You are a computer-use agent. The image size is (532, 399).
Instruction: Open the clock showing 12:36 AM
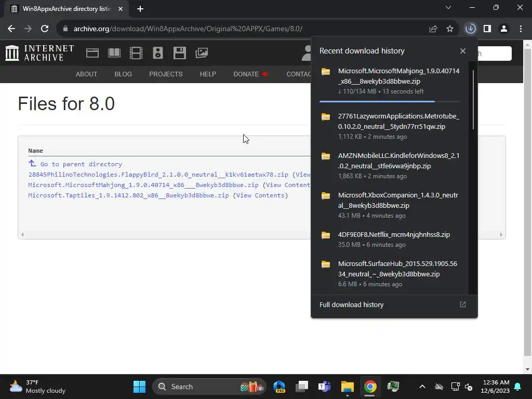pyautogui.click(x=495, y=387)
